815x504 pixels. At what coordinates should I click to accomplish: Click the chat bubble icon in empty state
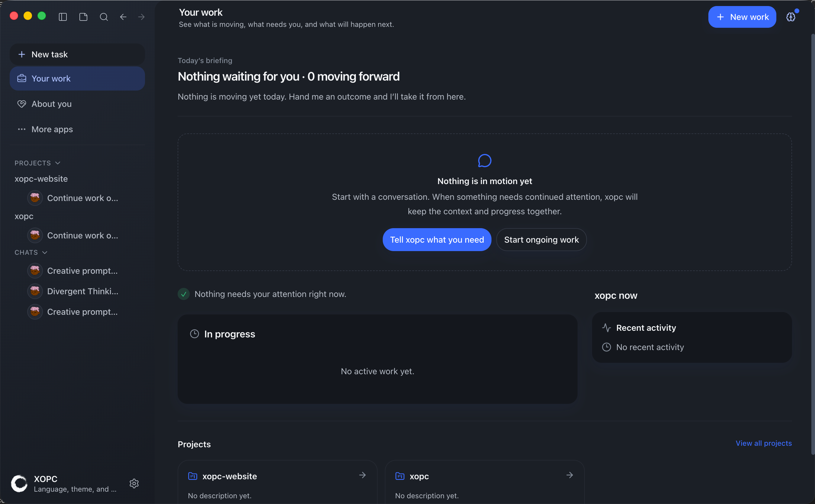pos(485,161)
